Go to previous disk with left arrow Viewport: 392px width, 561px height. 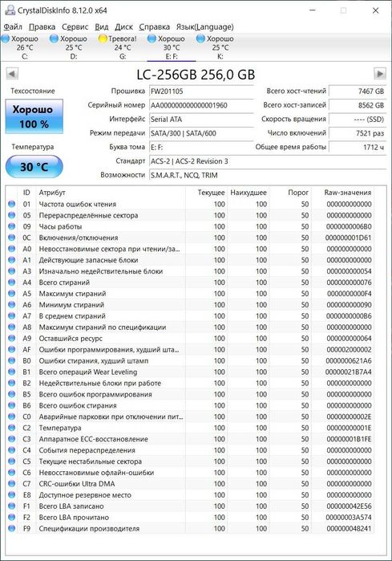pos(12,74)
